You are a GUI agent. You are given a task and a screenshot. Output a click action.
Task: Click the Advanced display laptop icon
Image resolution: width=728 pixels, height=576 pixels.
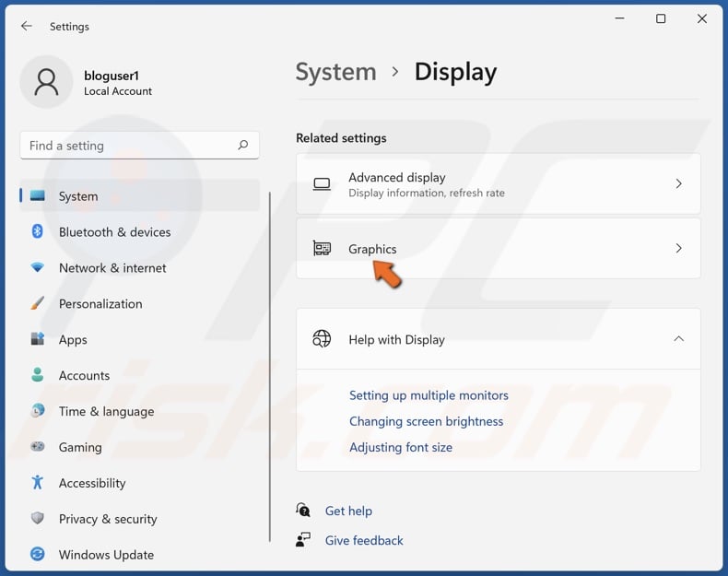pyautogui.click(x=322, y=184)
